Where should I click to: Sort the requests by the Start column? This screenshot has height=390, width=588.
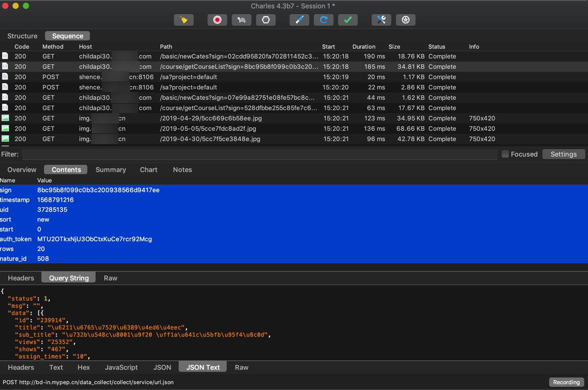coord(328,46)
